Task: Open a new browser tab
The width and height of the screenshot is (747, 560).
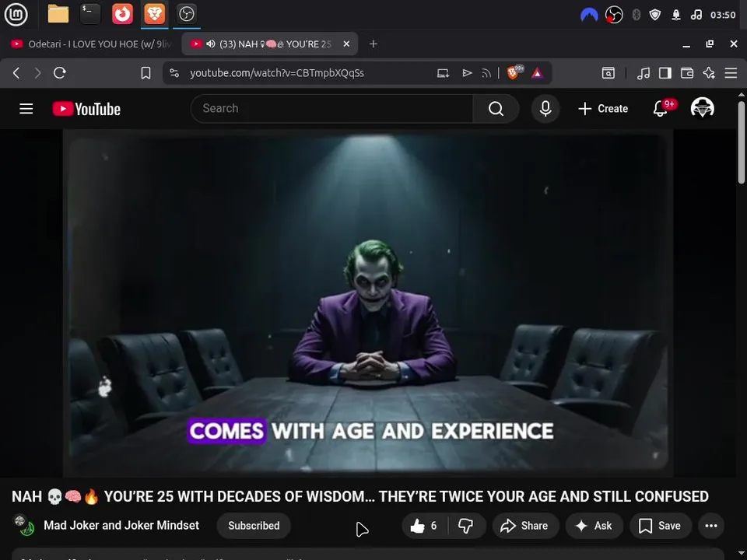Action: [x=373, y=44]
